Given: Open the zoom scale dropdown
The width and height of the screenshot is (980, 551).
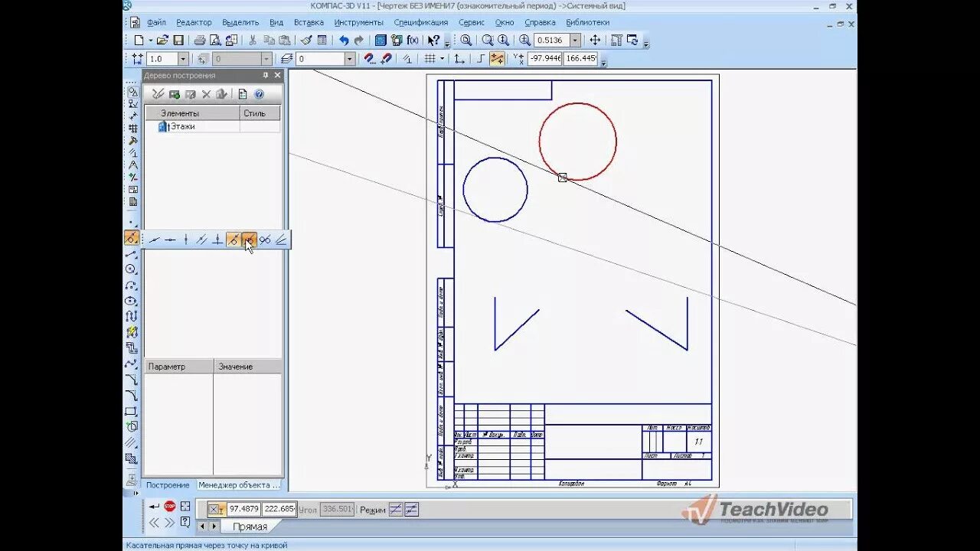Looking at the screenshot, I should 575,40.
